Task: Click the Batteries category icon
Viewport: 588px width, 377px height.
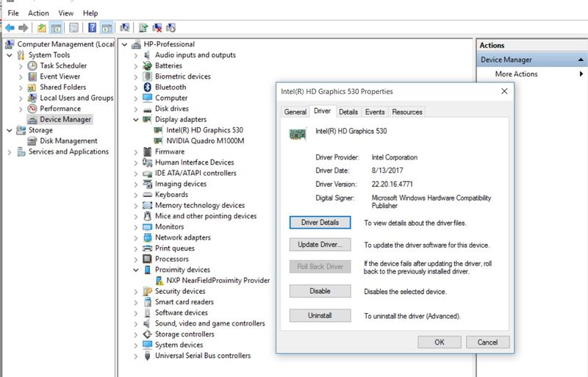Action: [148, 65]
